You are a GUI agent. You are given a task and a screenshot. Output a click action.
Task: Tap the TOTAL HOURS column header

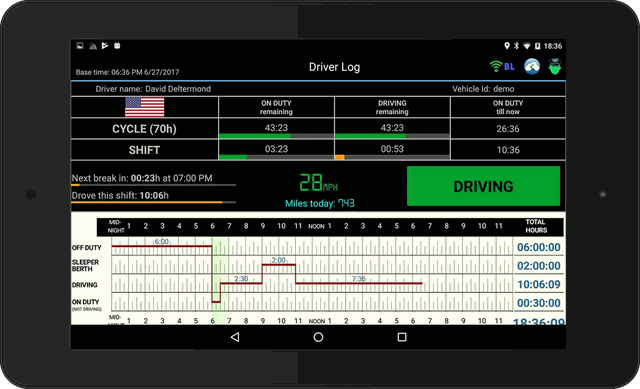click(536, 226)
